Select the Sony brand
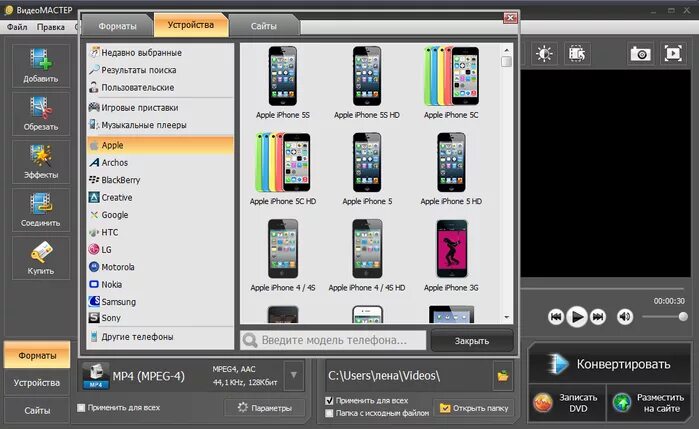Screen dimensions: 699x429 [160, 318]
